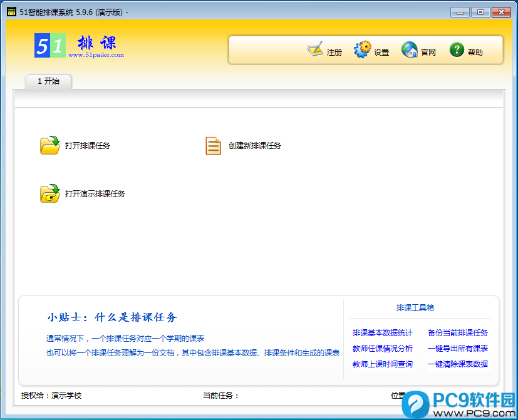Viewport: 518px width, 420px height.
Task: Click the 打开演示排课任务 folder icon
Action: point(50,193)
